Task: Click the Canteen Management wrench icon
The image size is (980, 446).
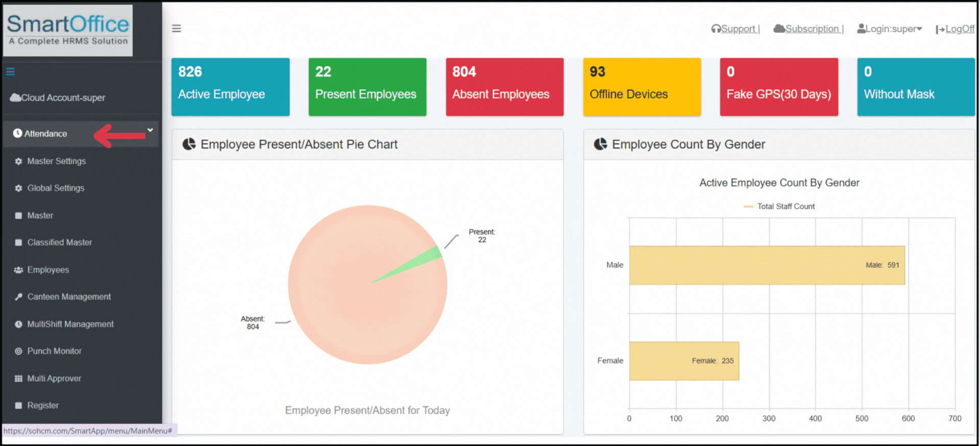Action: [18, 297]
